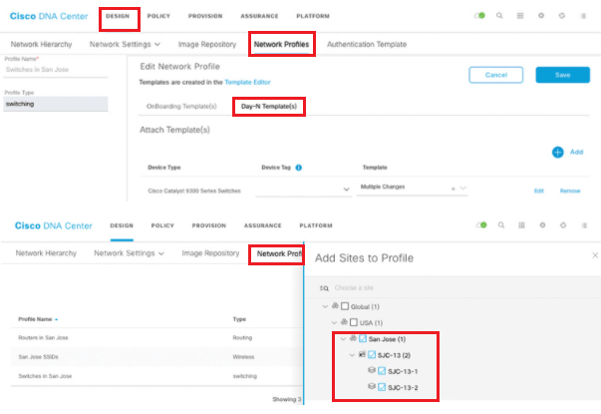Viewport: 601px width, 414px height.
Task: Open ASSURANCE menu in the bottom screenshot
Action: coord(263,225)
